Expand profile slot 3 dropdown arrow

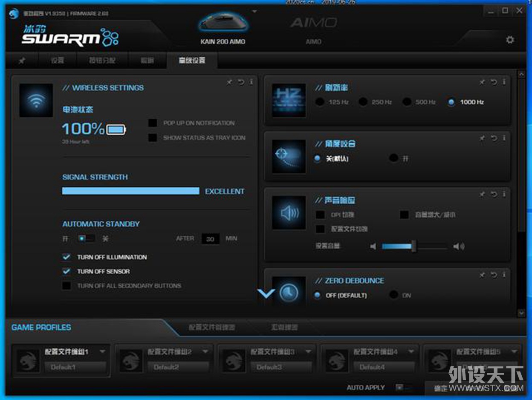point(308,352)
